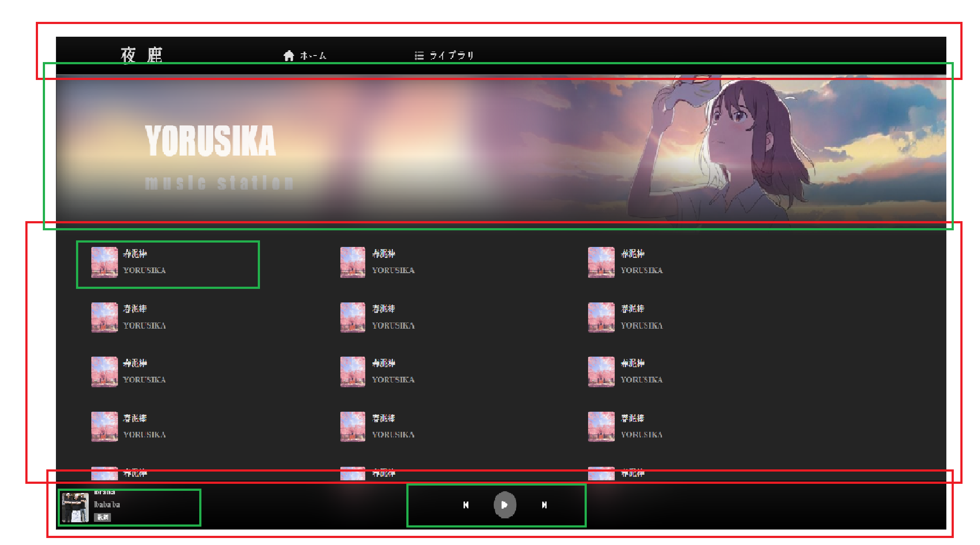Click the now-playing song title 'baba ba'
This screenshot has width=980, height=545.
pos(107,504)
